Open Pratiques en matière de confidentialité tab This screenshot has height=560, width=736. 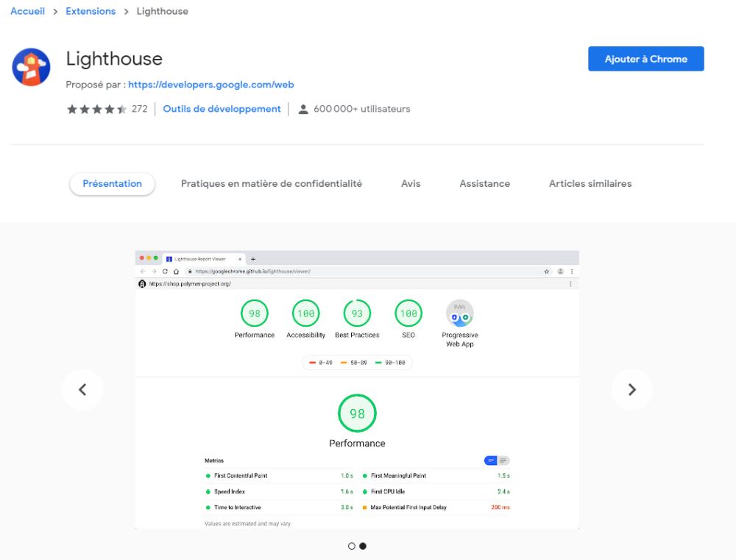pos(272,183)
